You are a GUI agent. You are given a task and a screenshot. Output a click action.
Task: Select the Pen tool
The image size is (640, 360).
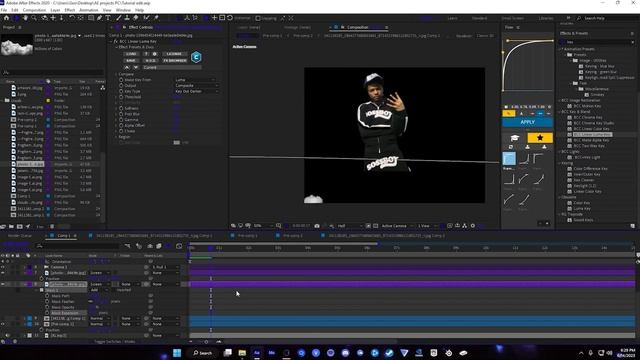coord(100,18)
